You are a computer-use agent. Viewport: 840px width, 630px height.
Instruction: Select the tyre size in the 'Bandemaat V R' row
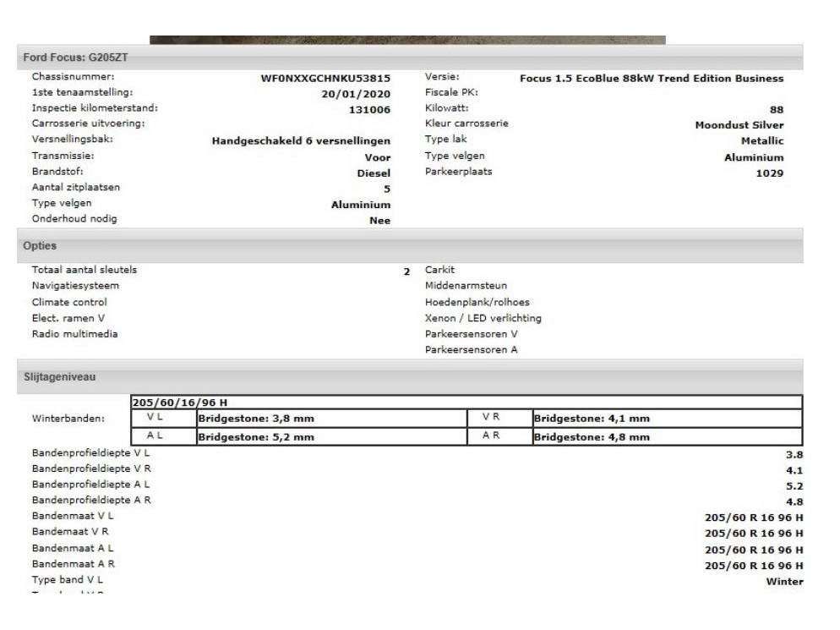754,534
